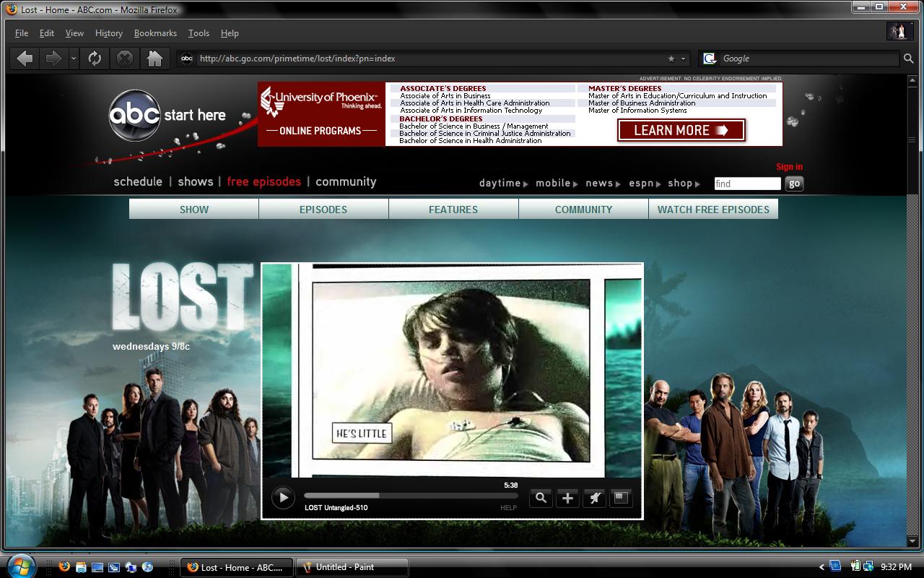
Task: Open the Windows Start menu
Action: click(x=20, y=566)
